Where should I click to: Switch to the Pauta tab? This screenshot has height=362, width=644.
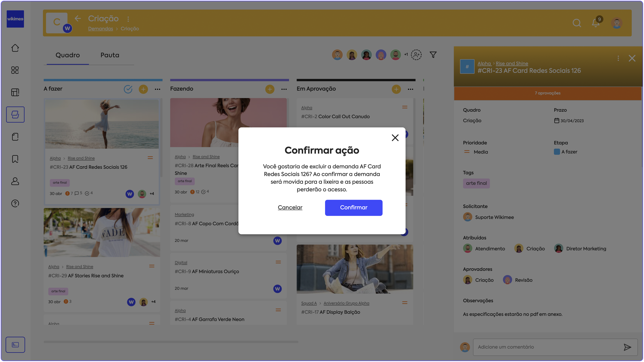click(x=110, y=55)
